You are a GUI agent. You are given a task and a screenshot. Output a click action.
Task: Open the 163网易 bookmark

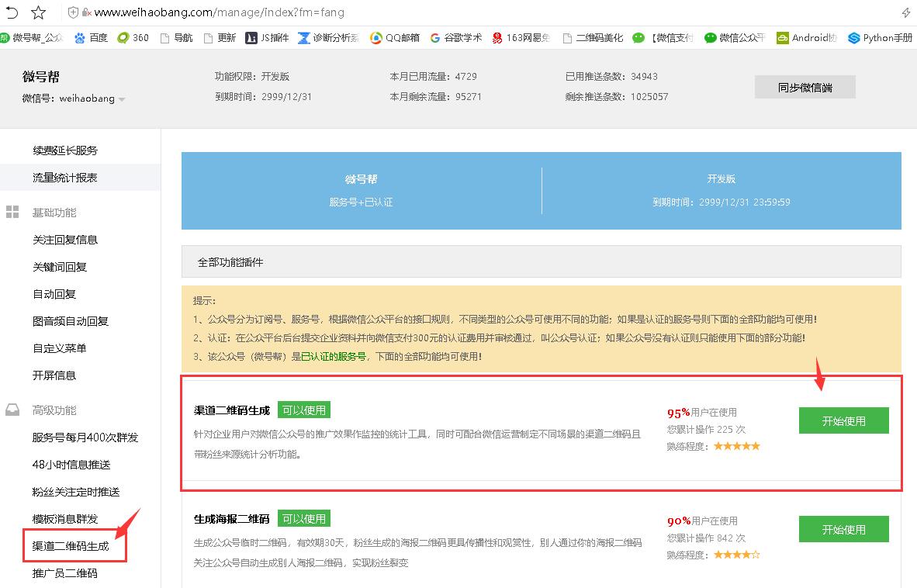[x=521, y=37]
